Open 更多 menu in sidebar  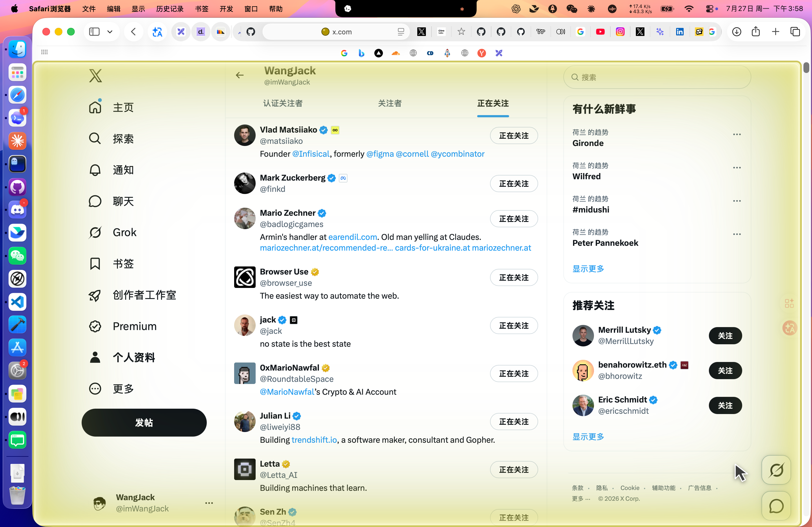(111, 389)
